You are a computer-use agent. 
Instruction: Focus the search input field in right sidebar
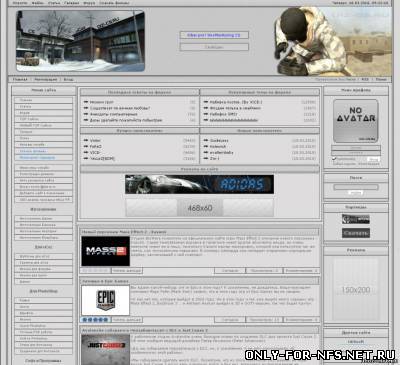tap(356, 187)
